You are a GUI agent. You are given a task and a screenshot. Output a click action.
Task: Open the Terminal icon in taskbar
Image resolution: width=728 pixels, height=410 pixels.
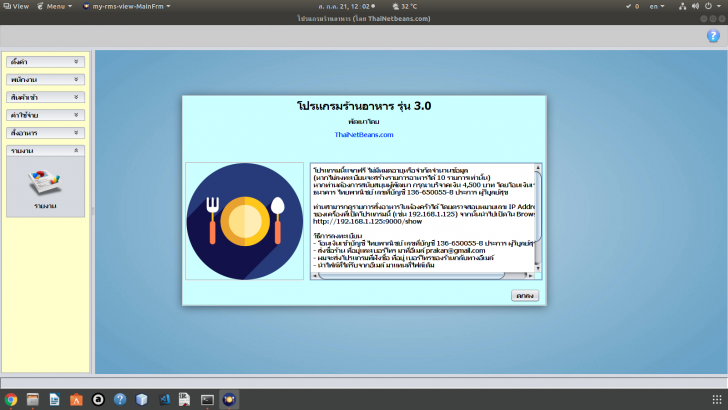[207, 399]
